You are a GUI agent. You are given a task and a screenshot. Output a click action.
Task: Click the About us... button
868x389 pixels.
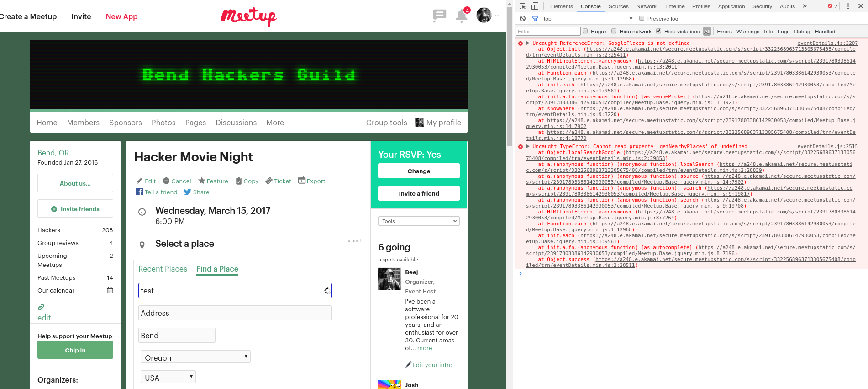[x=75, y=183]
